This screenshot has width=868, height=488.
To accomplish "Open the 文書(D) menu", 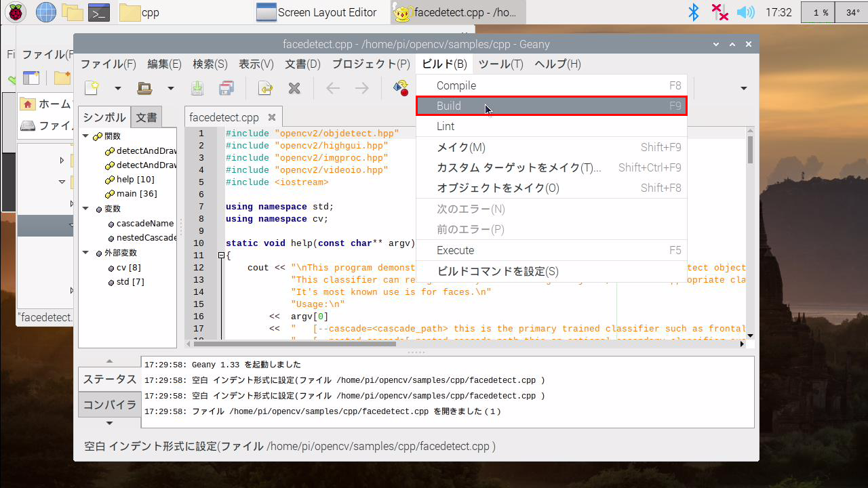I will click(302, 64).
